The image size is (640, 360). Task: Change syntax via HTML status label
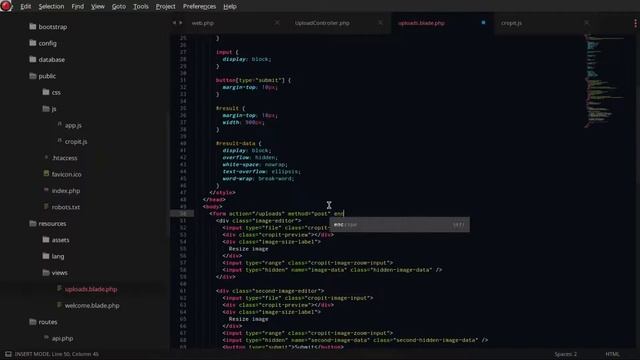(x=612, y=354)
